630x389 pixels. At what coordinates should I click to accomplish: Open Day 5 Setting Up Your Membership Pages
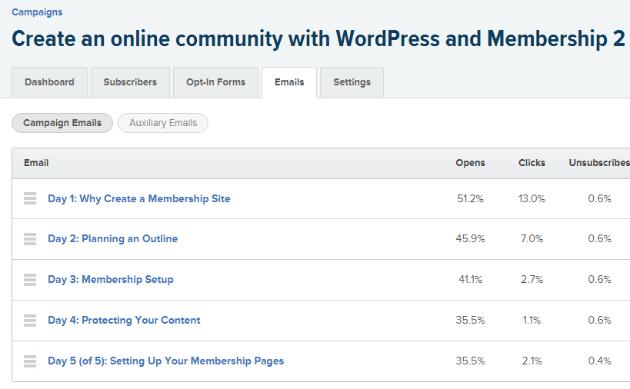coord(166,361)
